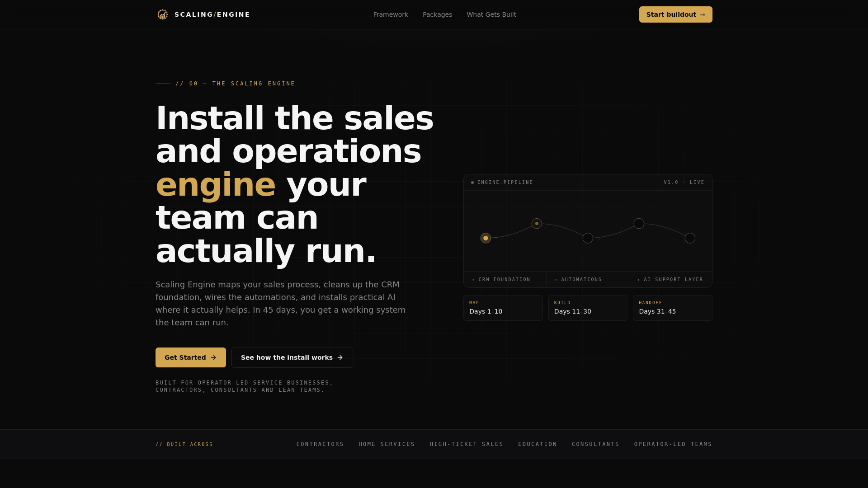Screen dimensions: 868x488
Task: Select the middle empty pipeline node
Action: pos(588,238)
